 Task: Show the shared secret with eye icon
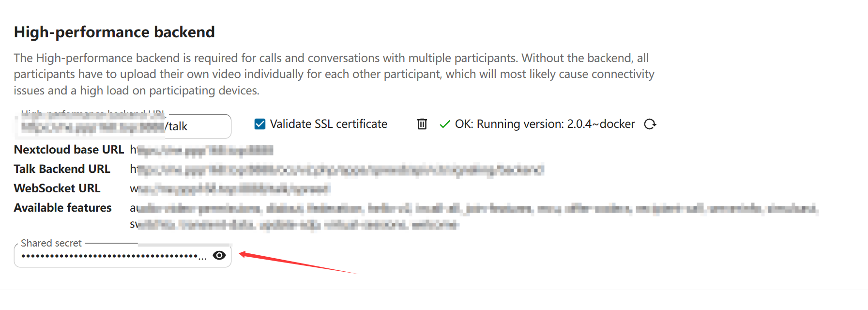pos(219,255)
